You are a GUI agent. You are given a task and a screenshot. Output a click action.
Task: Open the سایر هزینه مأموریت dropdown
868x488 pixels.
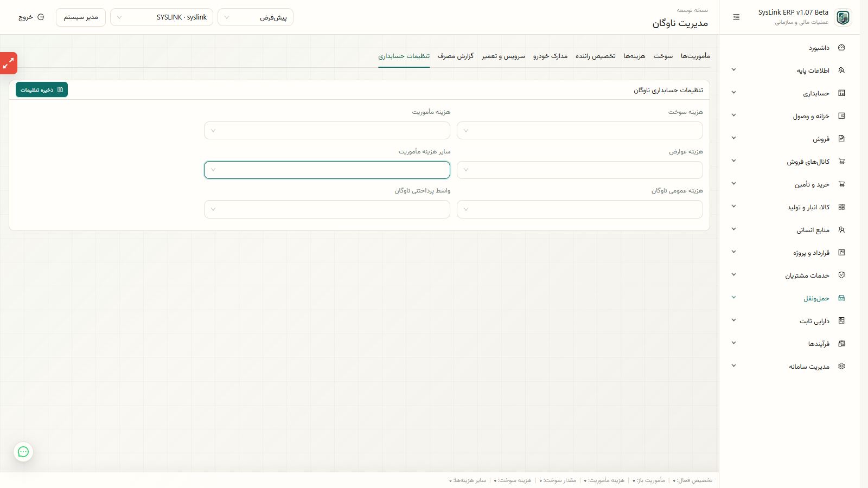[327, 170]
